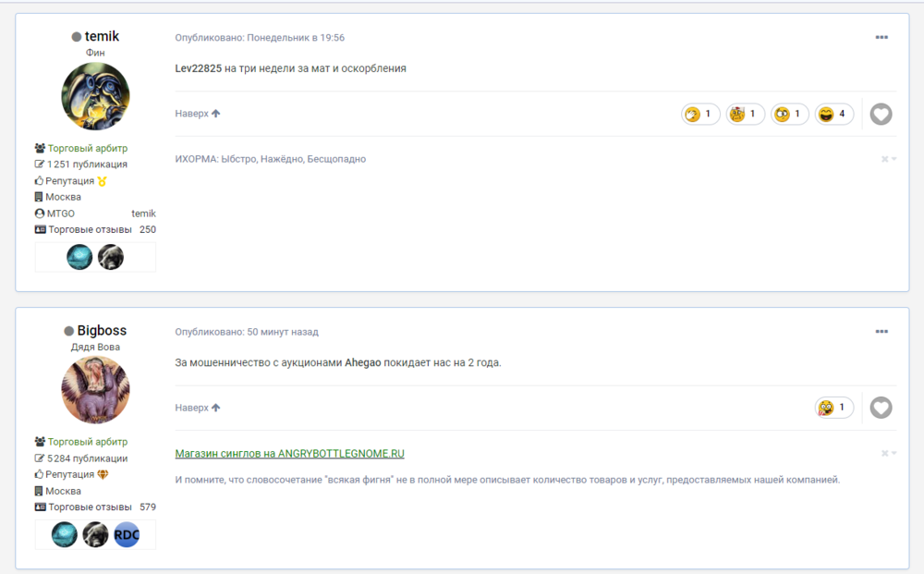Screen dimensions: 924x574
Task: Click the second reaction emoji on temik's post
Action: [x=745, y=114]
